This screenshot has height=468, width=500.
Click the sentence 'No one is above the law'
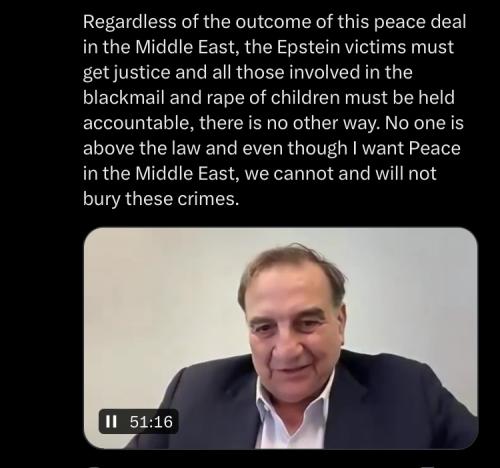273,136
